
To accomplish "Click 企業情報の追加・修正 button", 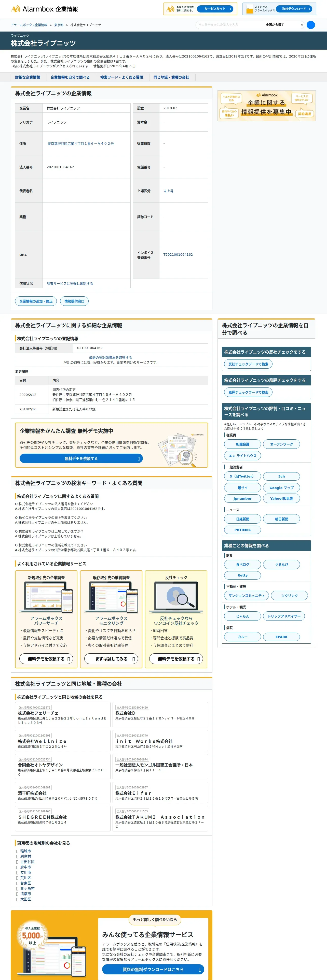I will (x=36, y=301).
